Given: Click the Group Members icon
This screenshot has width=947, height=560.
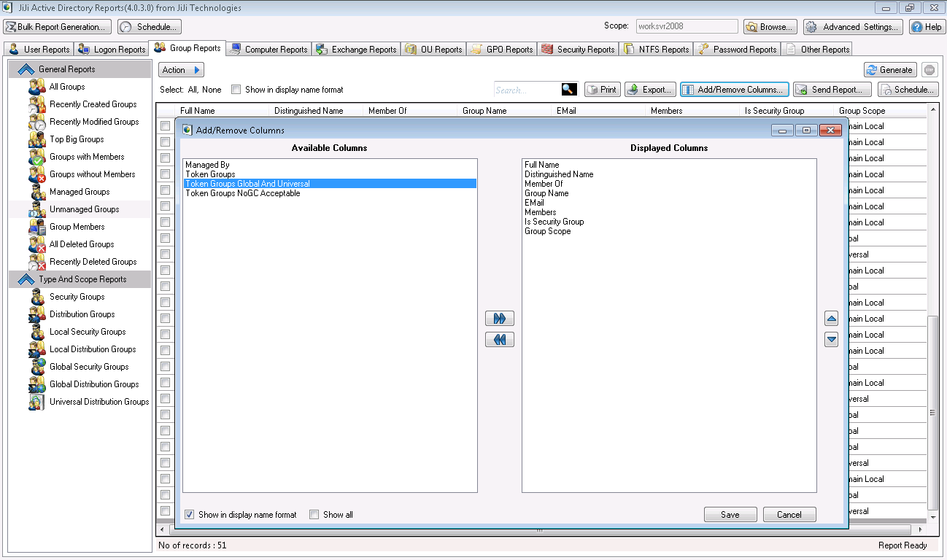Looking at the screenshot, I should point(37,227).
